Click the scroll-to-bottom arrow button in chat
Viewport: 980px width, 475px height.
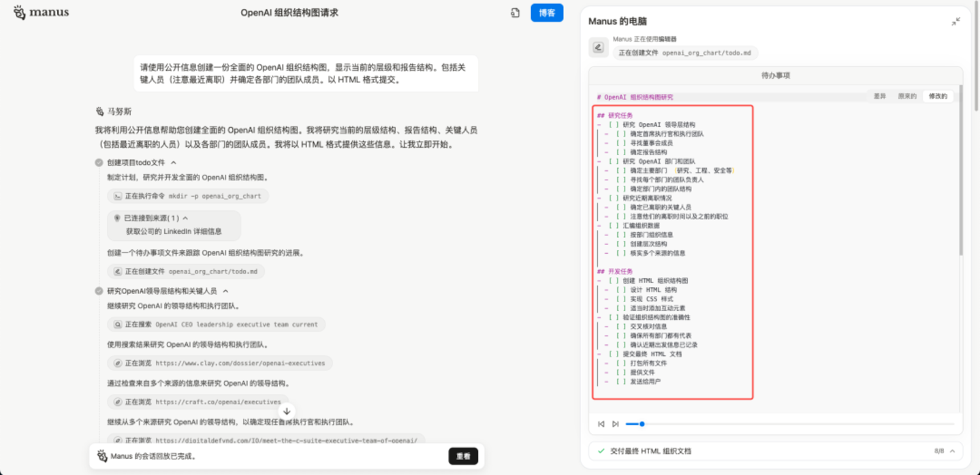(287, 411)
